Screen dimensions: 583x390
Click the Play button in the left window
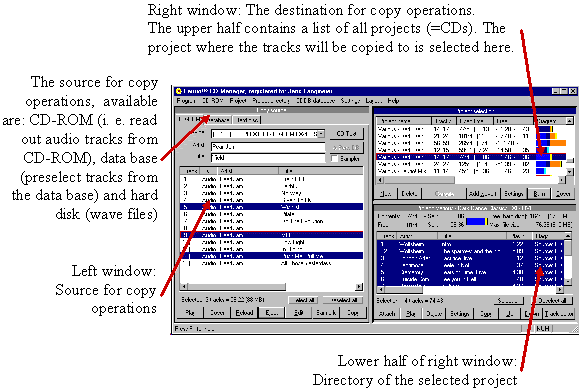(190, 313)
